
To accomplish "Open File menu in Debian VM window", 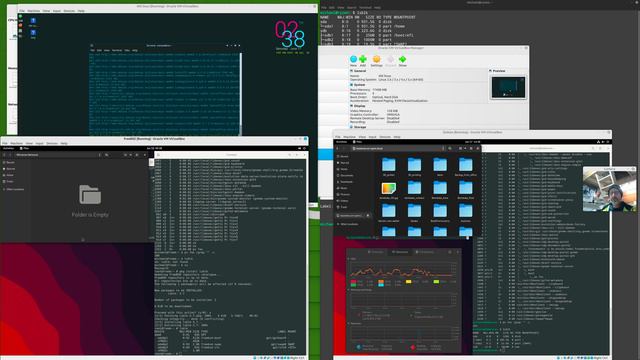I will click(x=338, y=137).
